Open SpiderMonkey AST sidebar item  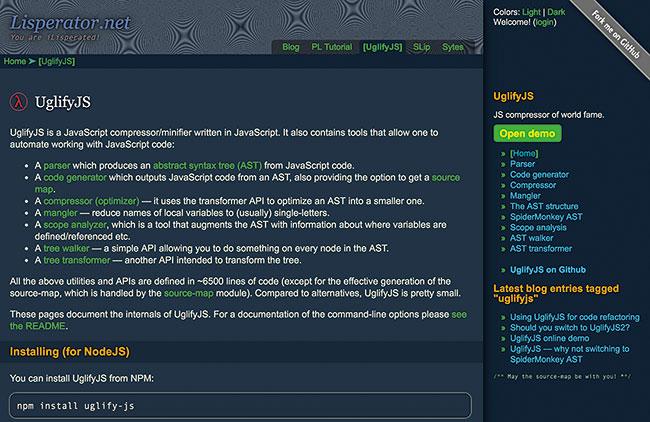click(x=546, y=217)
